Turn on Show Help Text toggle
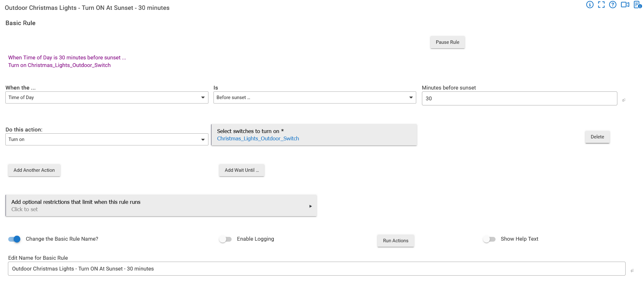The height and width of the screenshot is (281, 644). (489, 239)
